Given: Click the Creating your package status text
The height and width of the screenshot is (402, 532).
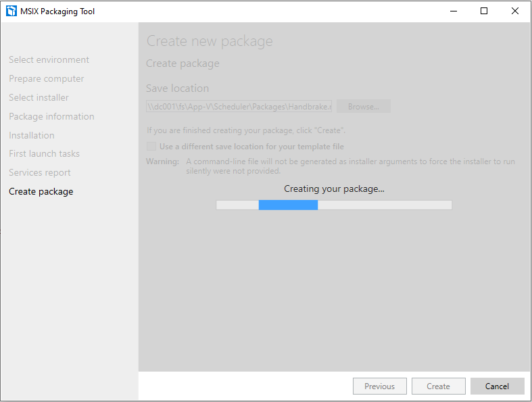Looking at the screenshot, I should tap(334, 189).
